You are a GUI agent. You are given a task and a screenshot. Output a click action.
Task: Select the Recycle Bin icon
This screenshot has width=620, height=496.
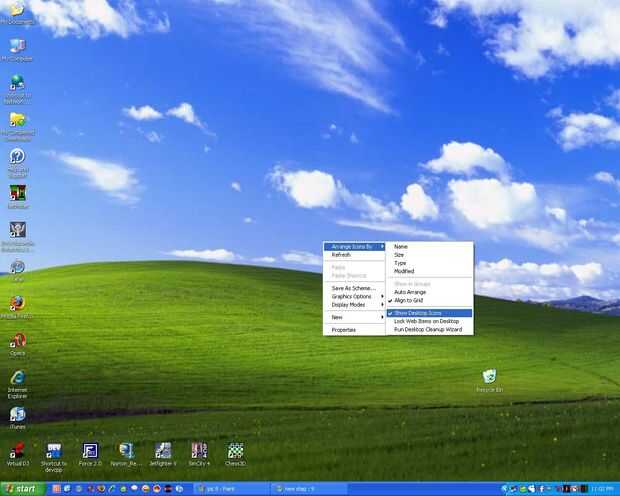pyautogui.click(x=490, y=381)
